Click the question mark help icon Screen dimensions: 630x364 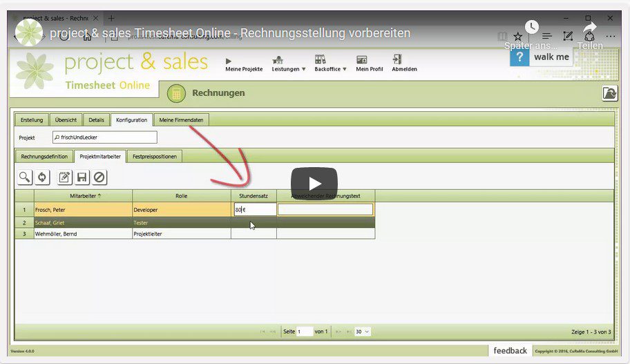tap(519, 57)
